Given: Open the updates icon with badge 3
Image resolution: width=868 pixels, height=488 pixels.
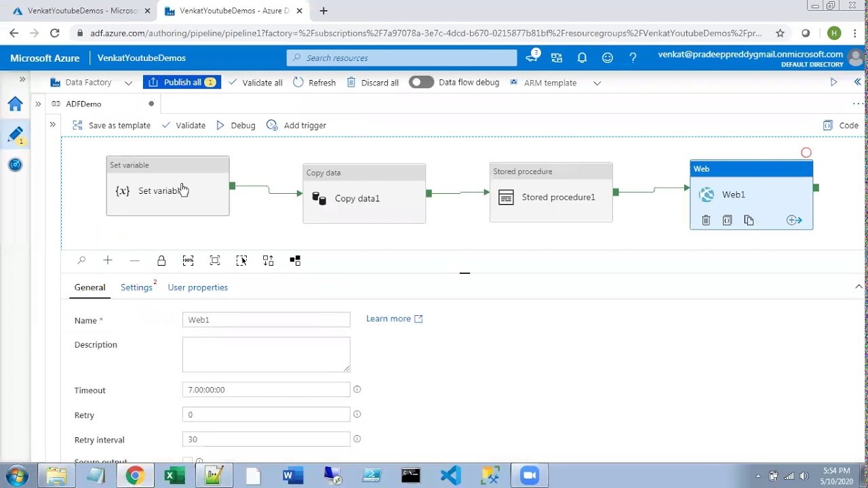Looking at the screenshot, I should click(532, 57).
